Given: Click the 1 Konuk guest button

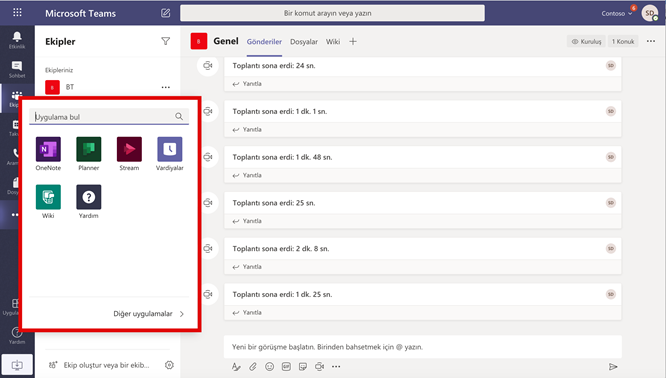Looking at the screenshot, I should pos(623,41).
